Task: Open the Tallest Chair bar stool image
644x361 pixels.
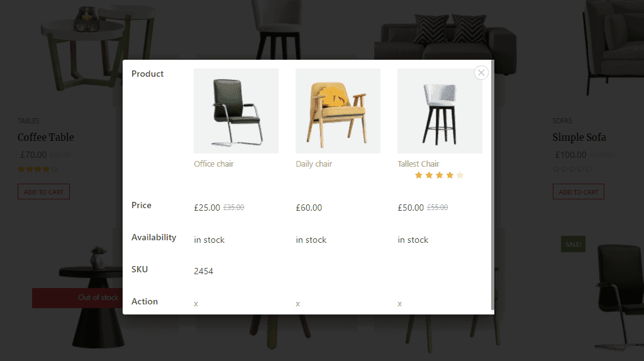Action: (440, 111)
